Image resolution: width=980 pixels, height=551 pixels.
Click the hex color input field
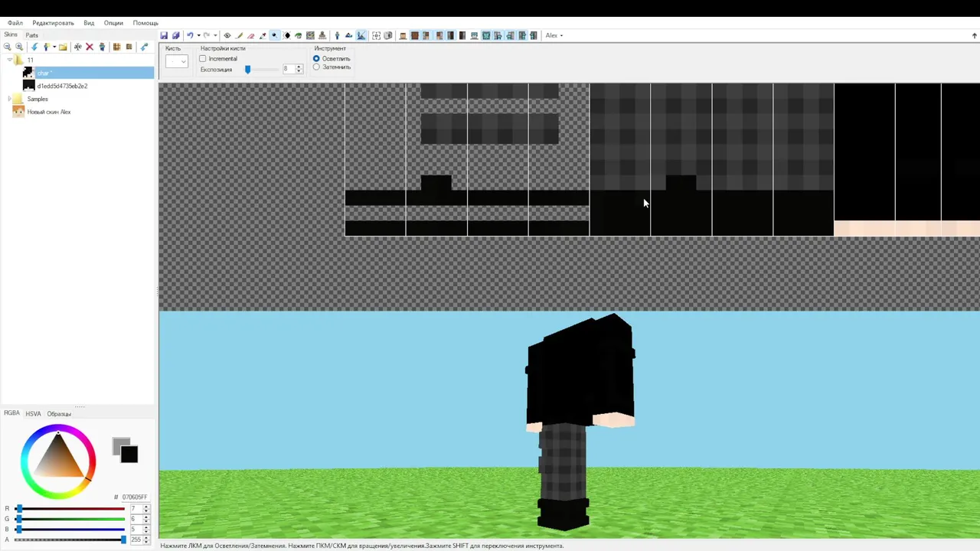(x=134, y=497)
